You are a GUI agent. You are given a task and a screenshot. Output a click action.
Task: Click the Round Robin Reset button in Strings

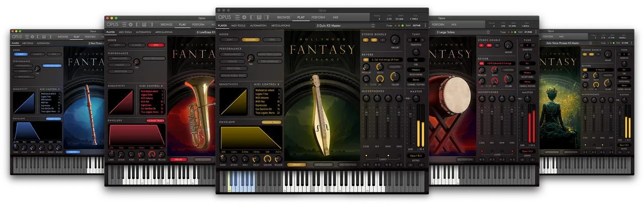(234, 75)
